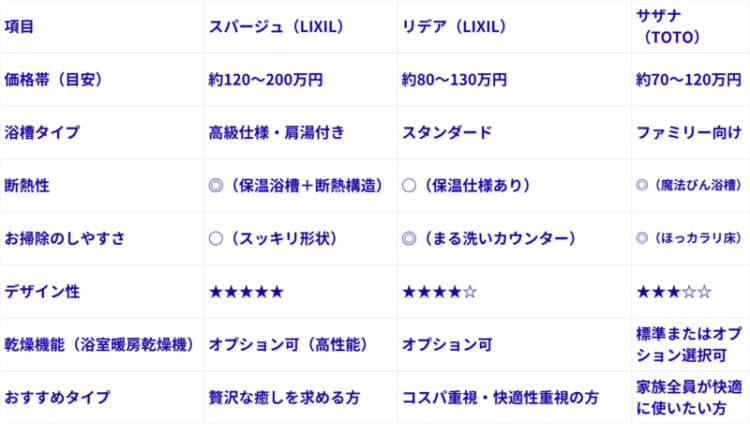Image resolution: width=750 pixels, height=424 pixels.
Task: Select the ◎（まる洗いカウンター） cell
Action: point(488,239)
